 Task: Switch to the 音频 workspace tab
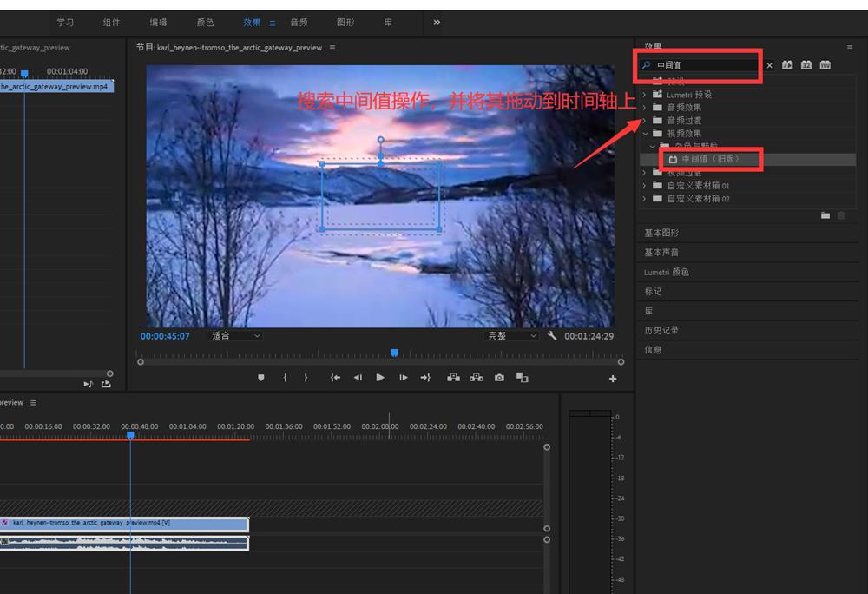click(x=299, y=23)
